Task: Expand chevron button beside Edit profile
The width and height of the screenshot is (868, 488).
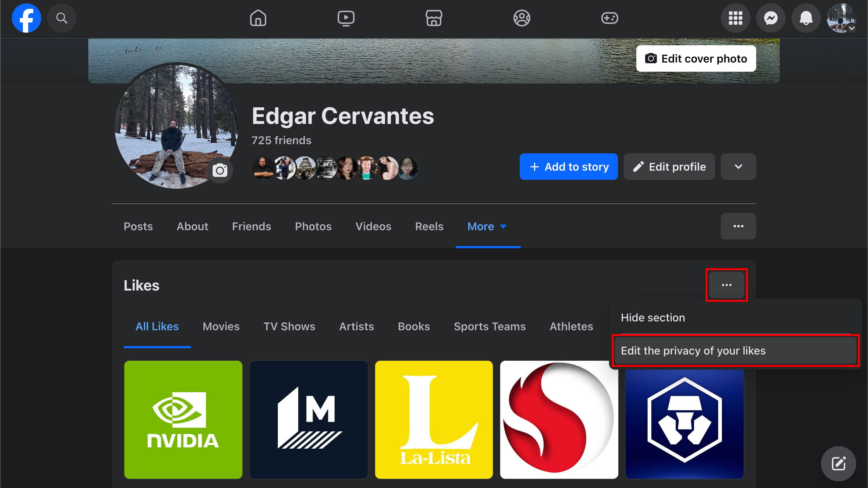Action: pyautogui.click(x=738, y=167)
